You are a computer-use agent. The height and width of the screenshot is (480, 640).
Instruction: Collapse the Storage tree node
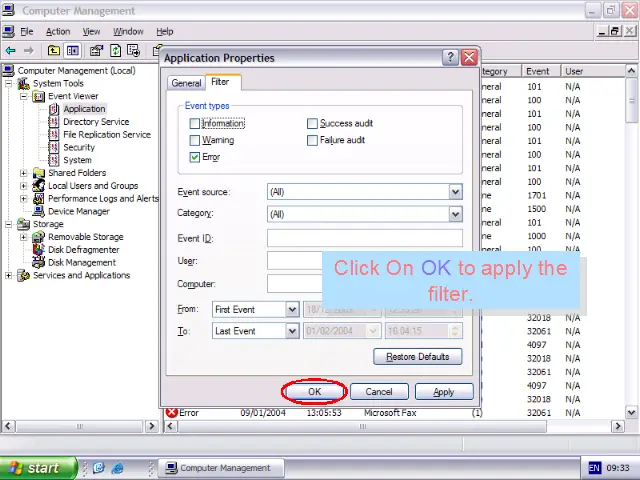coord(9,224)
